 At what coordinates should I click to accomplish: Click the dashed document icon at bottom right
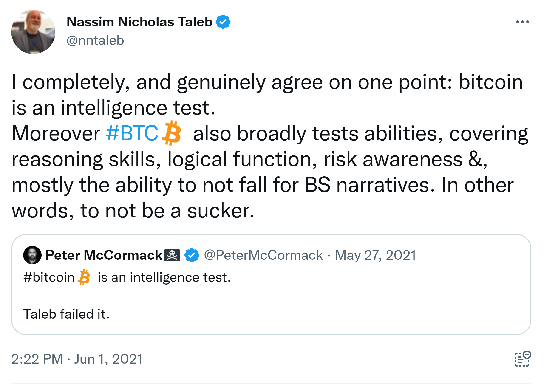(522, 359)
